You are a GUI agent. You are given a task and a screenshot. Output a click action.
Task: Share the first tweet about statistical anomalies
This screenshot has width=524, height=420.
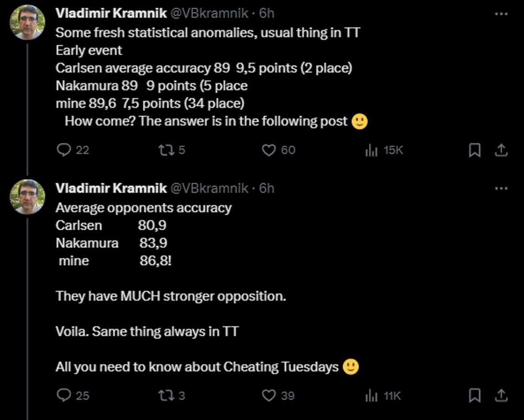pos(501,151)
